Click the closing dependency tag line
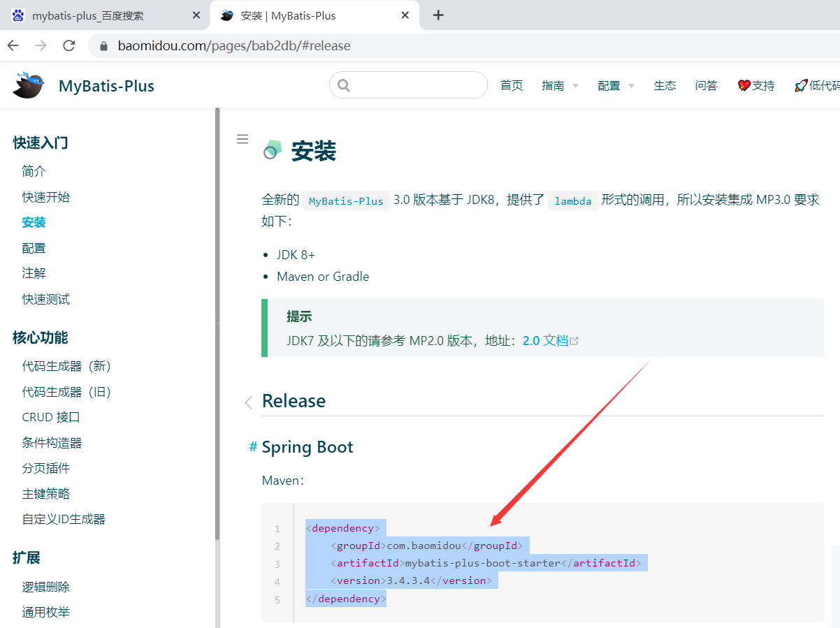840x628 pixels. (346, 599)
